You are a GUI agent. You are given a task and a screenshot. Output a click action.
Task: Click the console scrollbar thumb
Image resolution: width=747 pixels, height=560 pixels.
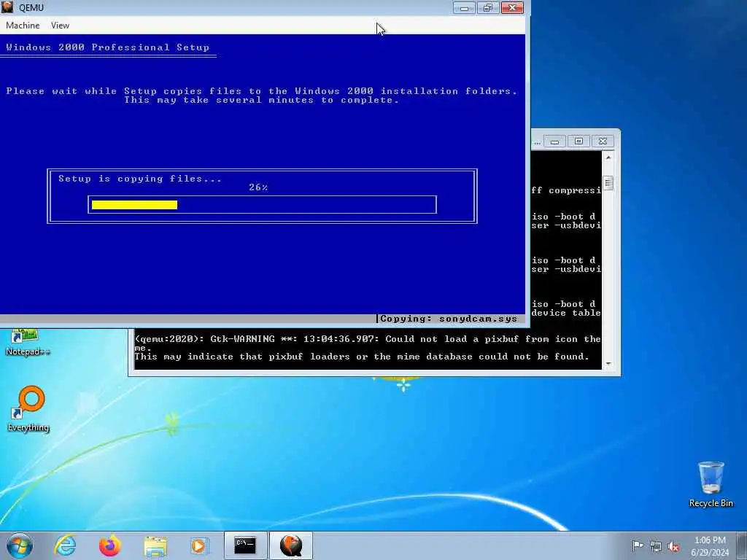(x=608, y=183)
